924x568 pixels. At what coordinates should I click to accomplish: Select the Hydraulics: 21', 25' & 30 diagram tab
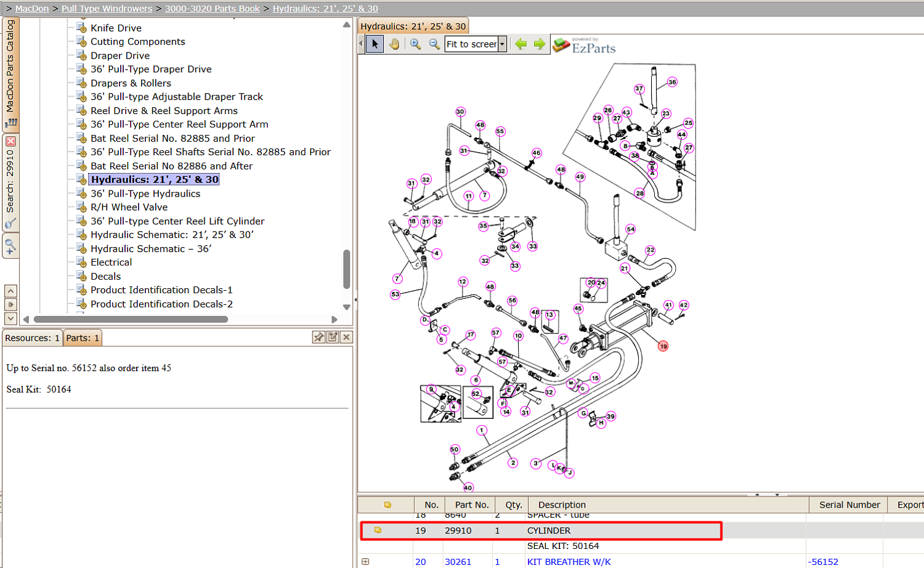coord(413,26)
